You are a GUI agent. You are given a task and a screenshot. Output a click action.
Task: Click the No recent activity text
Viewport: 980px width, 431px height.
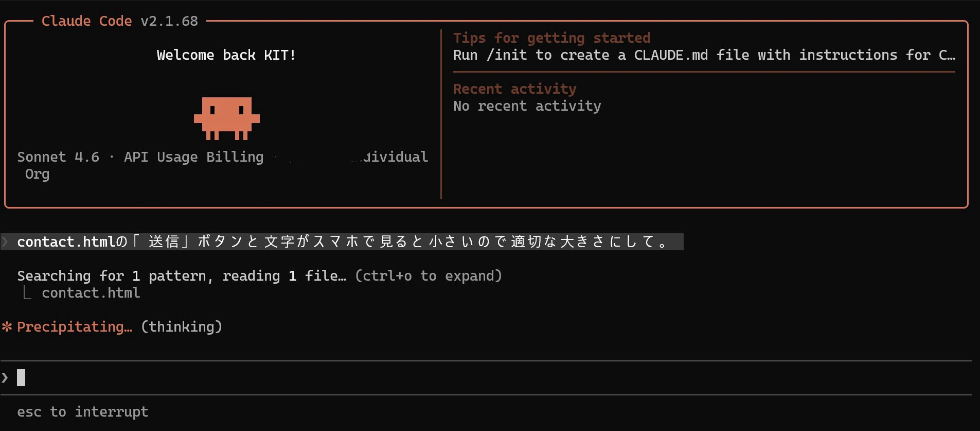[527, 106]
